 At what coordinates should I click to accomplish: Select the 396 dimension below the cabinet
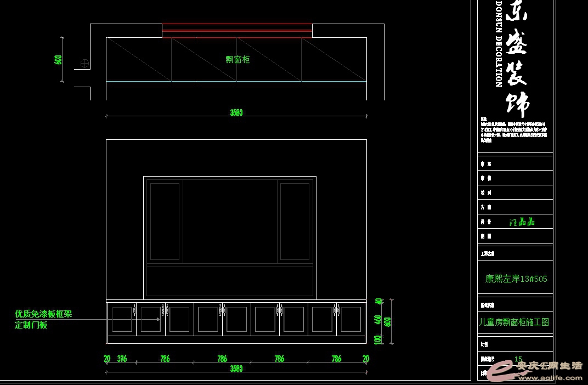pyautogui.click(x=122, y=359)
